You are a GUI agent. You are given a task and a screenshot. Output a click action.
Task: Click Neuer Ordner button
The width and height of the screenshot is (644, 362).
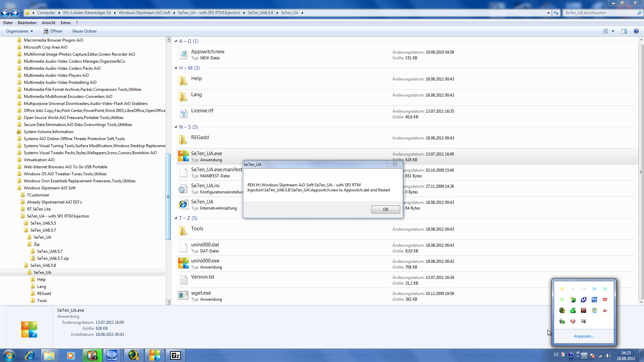85,31
